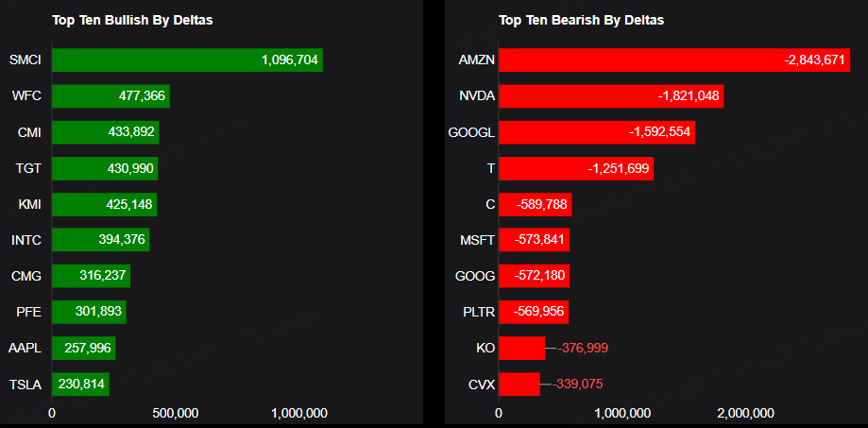Select the TGT green bar

105,168
